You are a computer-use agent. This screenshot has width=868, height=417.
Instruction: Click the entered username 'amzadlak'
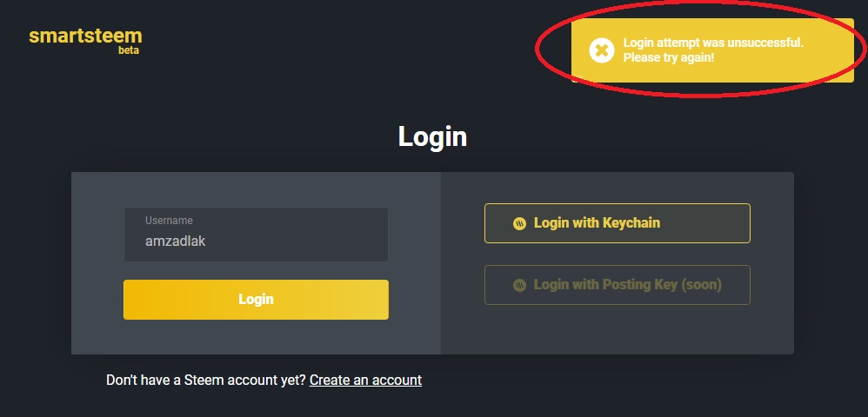[x=176, y=242]
